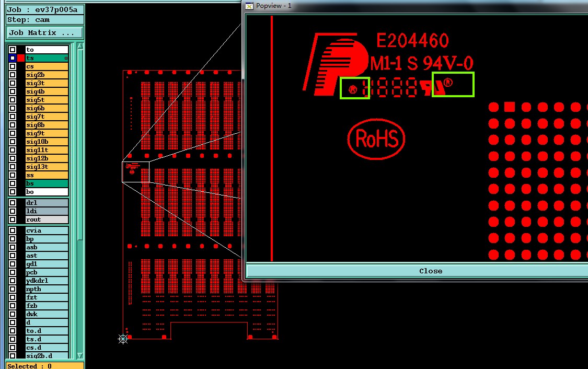Select the 'sig10b' layer row

tap(47, 141)
